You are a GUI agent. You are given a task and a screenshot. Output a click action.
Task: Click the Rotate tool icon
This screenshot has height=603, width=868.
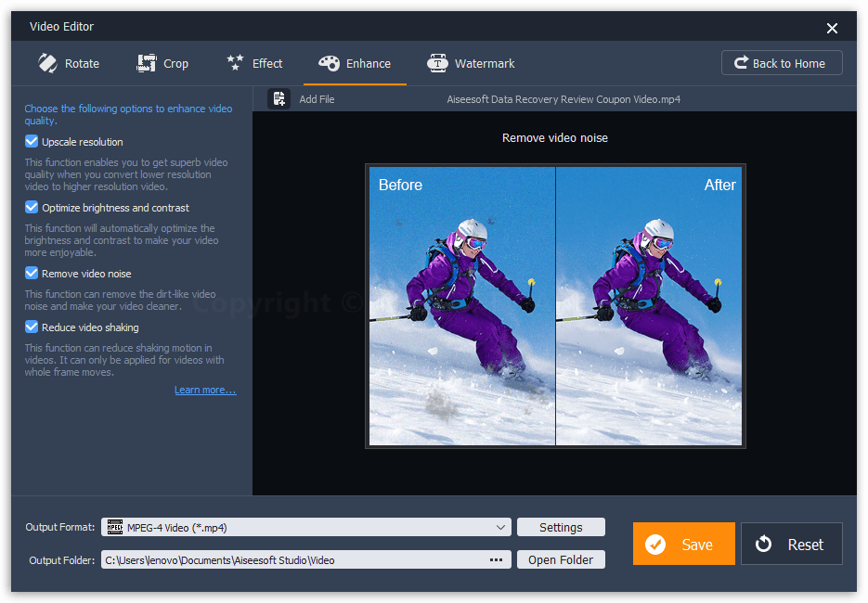pos(47,63)
